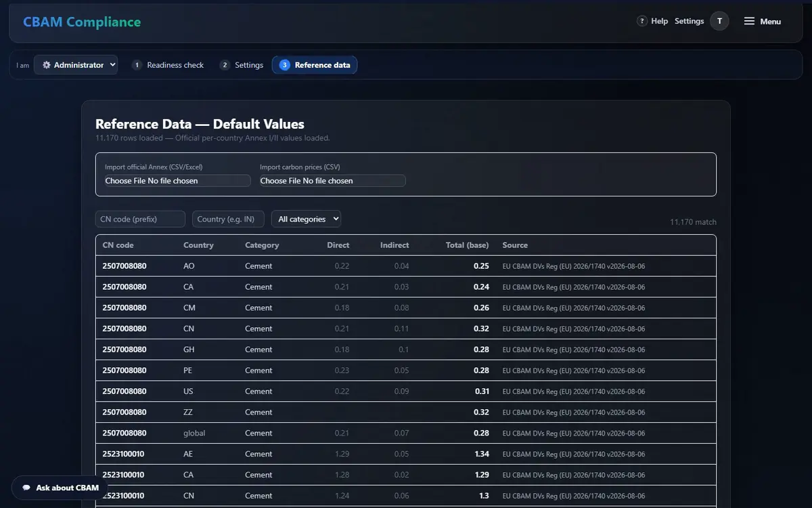Click the GH country cell
The image size is (812, 508).
point(189,350)
